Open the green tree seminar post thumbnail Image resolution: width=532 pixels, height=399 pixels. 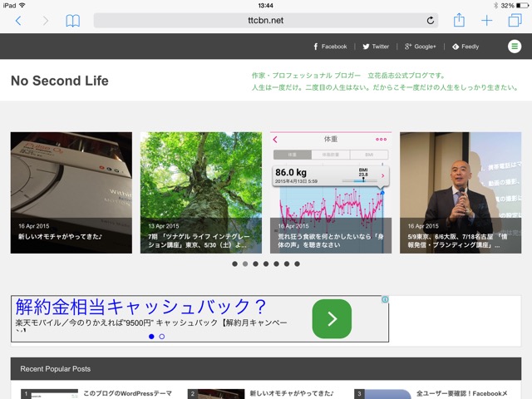click(x=200, y=192)
